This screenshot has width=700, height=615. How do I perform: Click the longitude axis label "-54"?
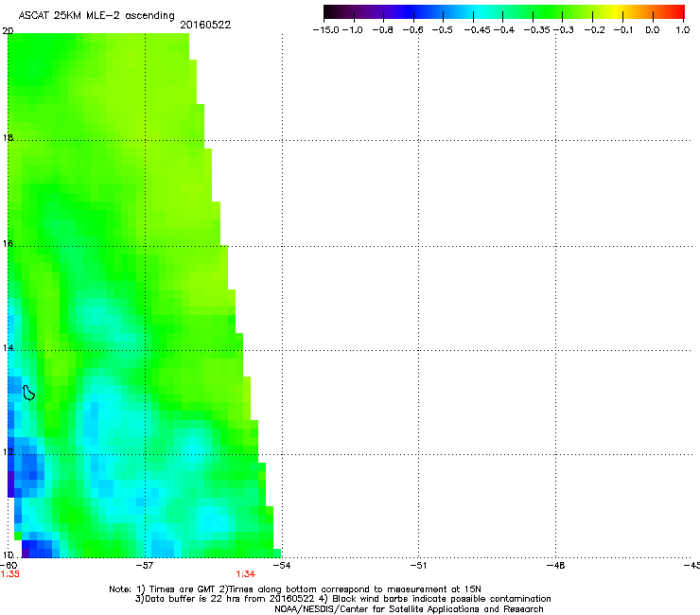coord(282,566)
